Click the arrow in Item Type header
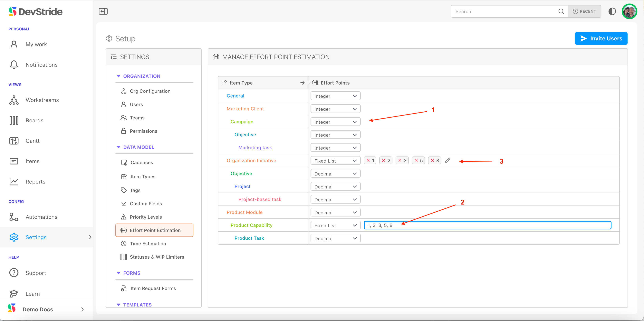The height and width of the screenshot is (321, 644). 302,83
